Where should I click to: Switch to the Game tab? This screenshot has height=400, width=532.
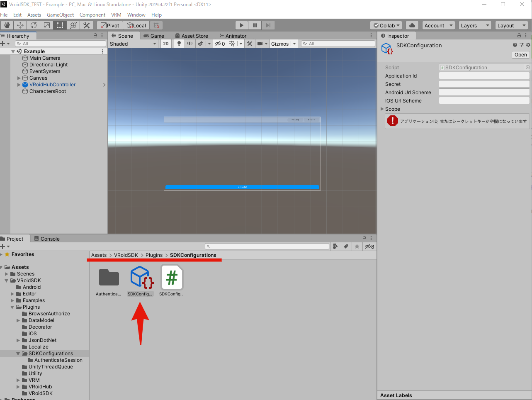(x=154, y=36)
